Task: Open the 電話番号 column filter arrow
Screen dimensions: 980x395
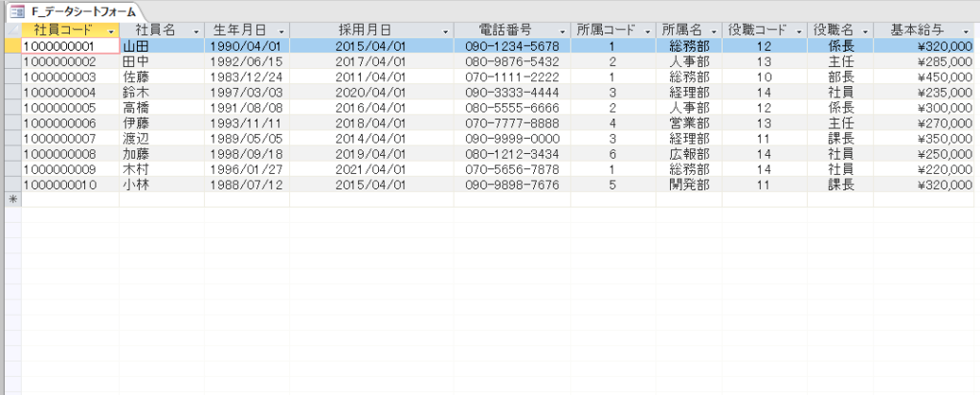Action: tap(565, 32)
